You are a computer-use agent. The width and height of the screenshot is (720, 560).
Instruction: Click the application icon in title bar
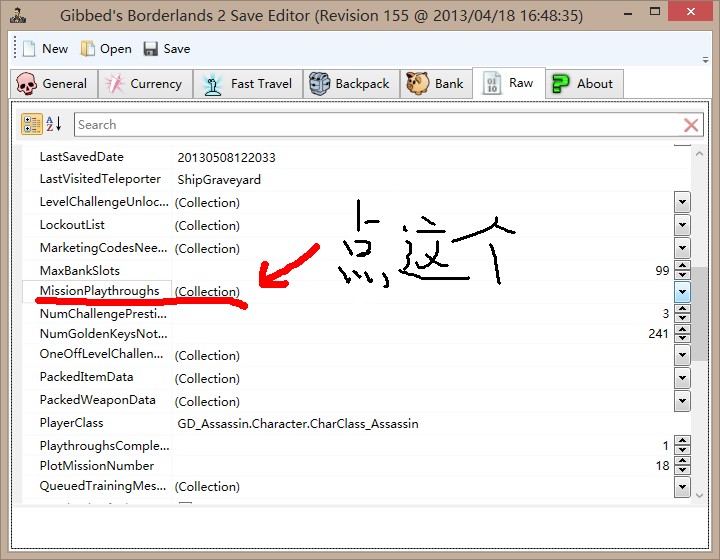pos(18,16)
